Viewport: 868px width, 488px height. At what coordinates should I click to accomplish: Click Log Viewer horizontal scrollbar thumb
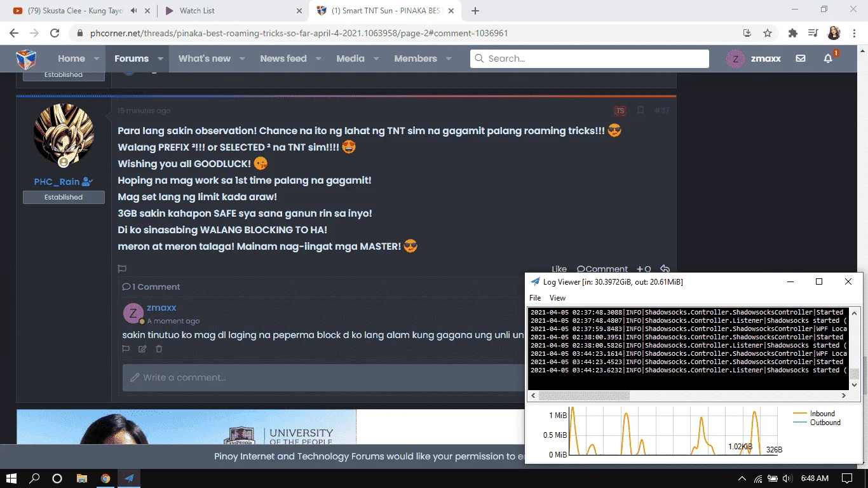(584, 395)
